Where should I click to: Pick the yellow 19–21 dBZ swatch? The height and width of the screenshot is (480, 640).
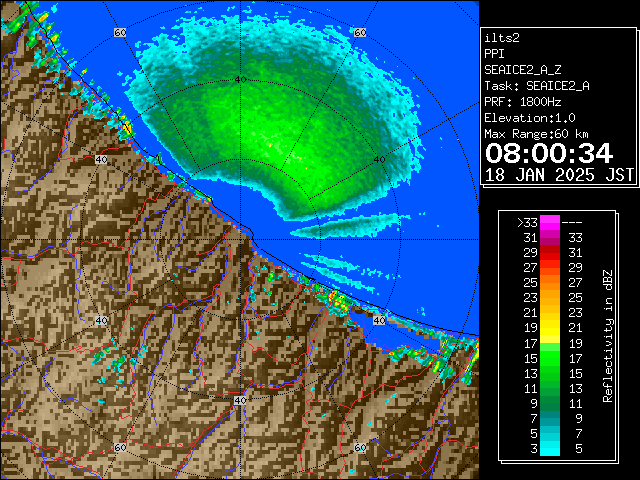[550, 328]
